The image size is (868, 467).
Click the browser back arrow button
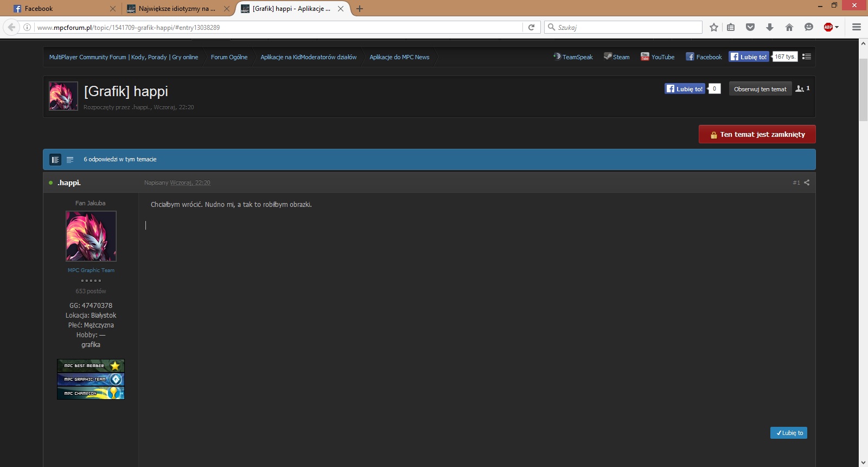11,27
